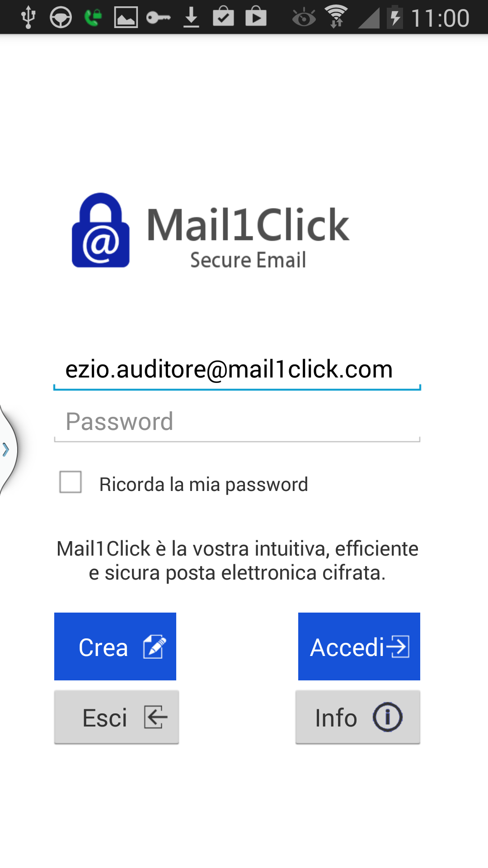Tap the Wi-Fi signal status icon
488x868 pixels.
pyautogui.click(x=337, y=17)
